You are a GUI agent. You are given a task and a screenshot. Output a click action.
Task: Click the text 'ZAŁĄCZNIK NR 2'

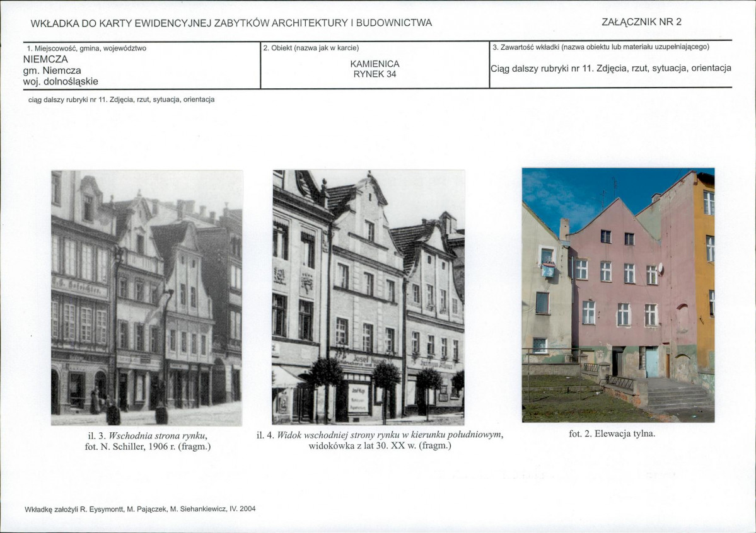(641, 21)
